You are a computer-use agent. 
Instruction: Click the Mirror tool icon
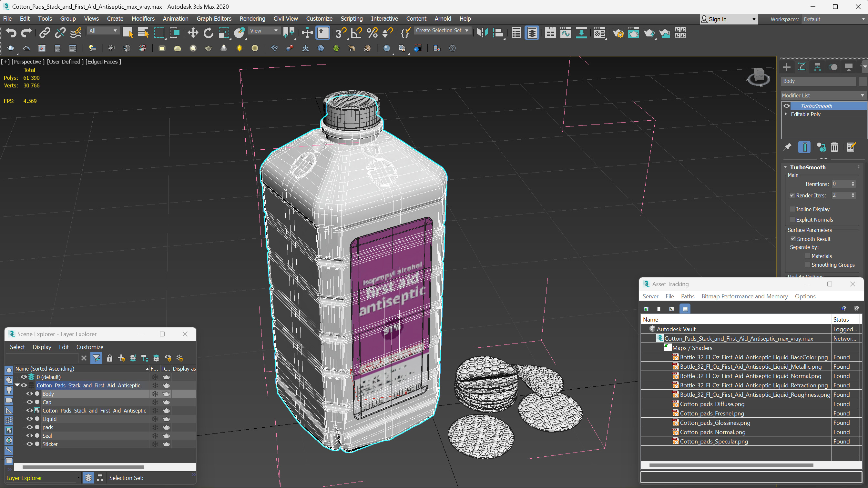[482, 33]
